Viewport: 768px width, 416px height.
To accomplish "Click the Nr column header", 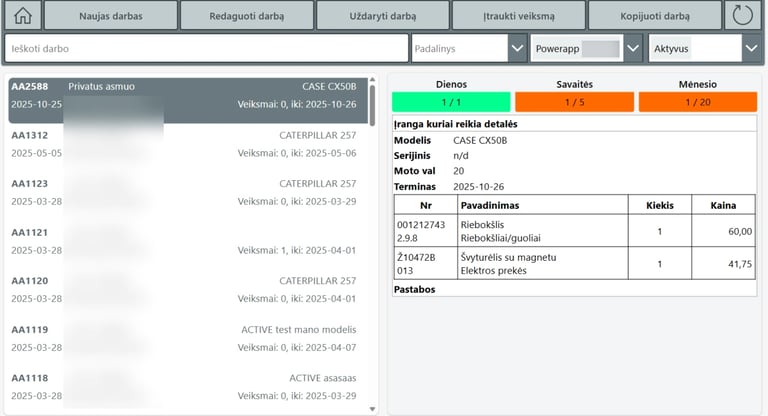I will pos(426,205).
